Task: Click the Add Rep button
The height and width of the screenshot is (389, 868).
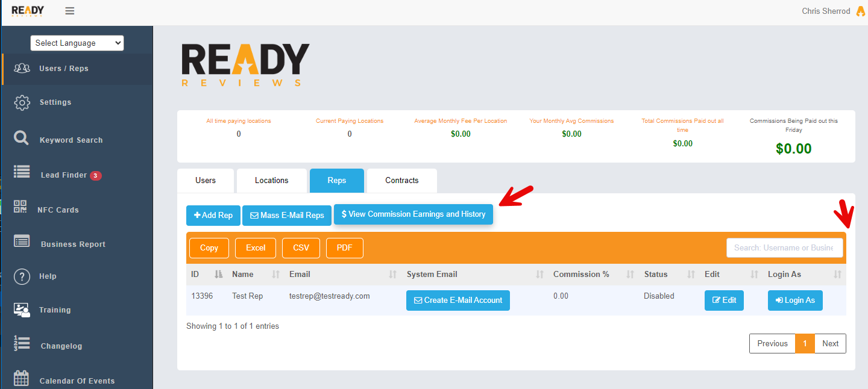Action: click(213, 216)
